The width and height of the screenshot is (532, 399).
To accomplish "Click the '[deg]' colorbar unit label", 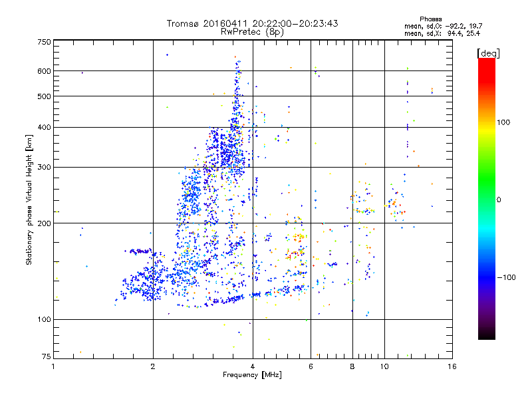I will pos(488,53).
